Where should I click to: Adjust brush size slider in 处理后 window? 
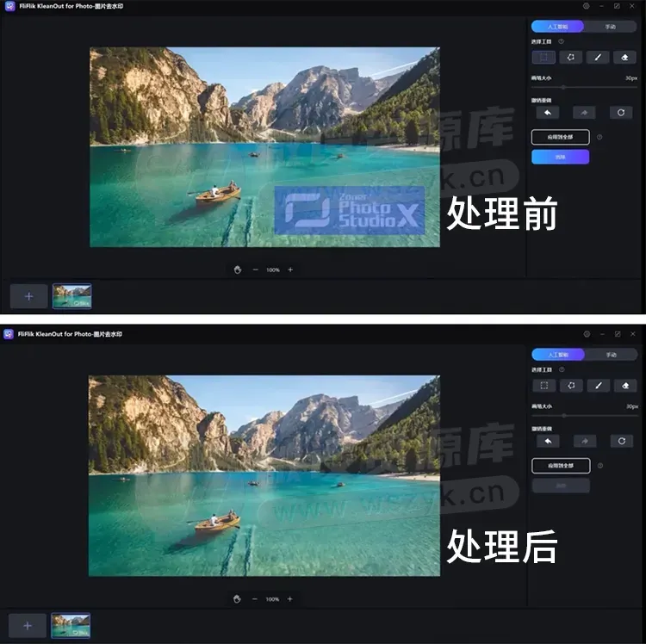[x=585, y=416]
